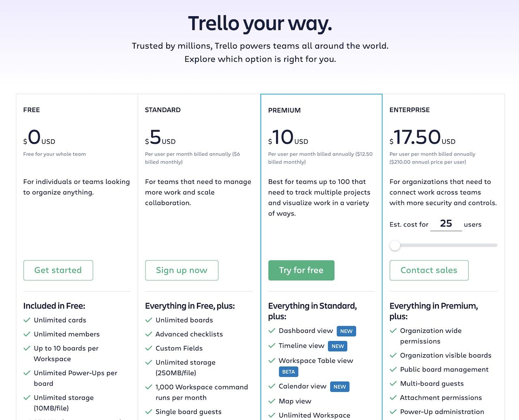
Task: Click the checkmark beside Map view
Action: pyautogui.click(x=272, y=401)
